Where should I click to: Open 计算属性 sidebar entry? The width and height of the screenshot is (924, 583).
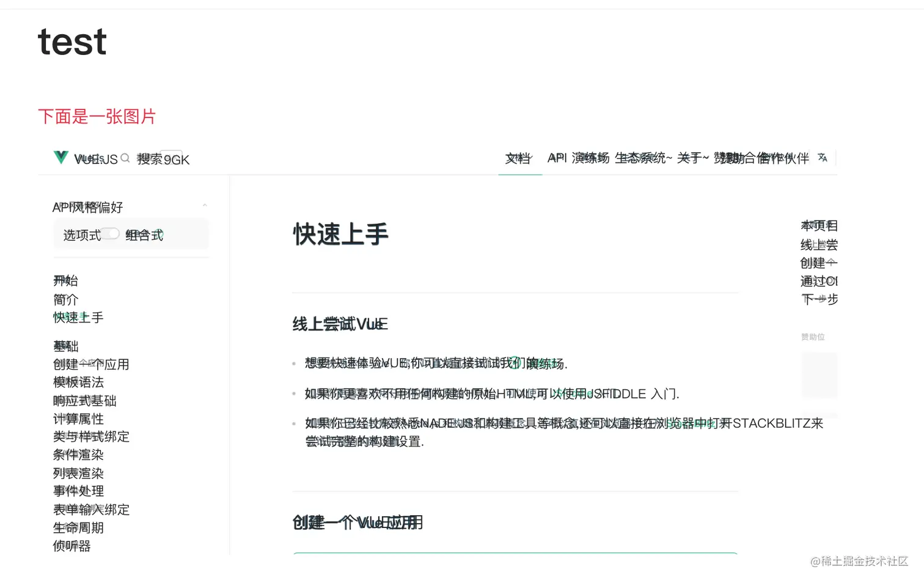(78, 419)
